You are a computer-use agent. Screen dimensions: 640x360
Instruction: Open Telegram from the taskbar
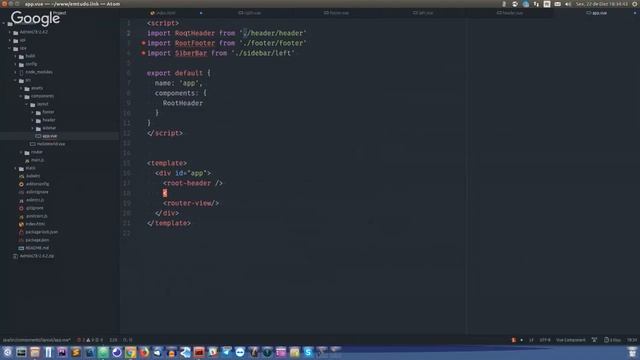(x=226, y=352)
